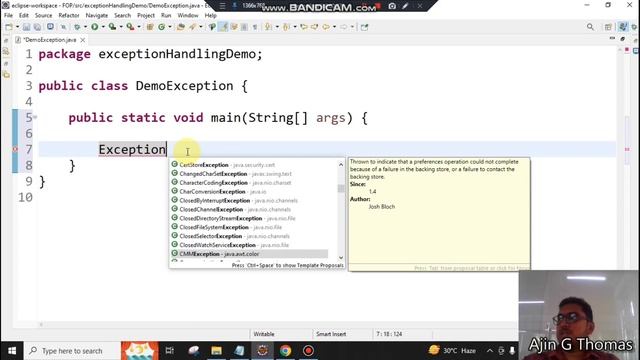Click the New Java Package icon

(x=150, y=27)
